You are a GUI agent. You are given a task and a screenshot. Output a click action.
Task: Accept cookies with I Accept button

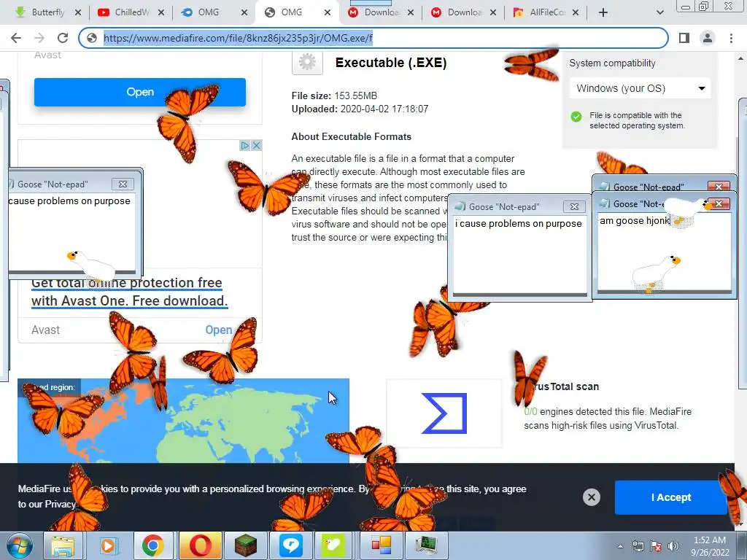(671, 497)
